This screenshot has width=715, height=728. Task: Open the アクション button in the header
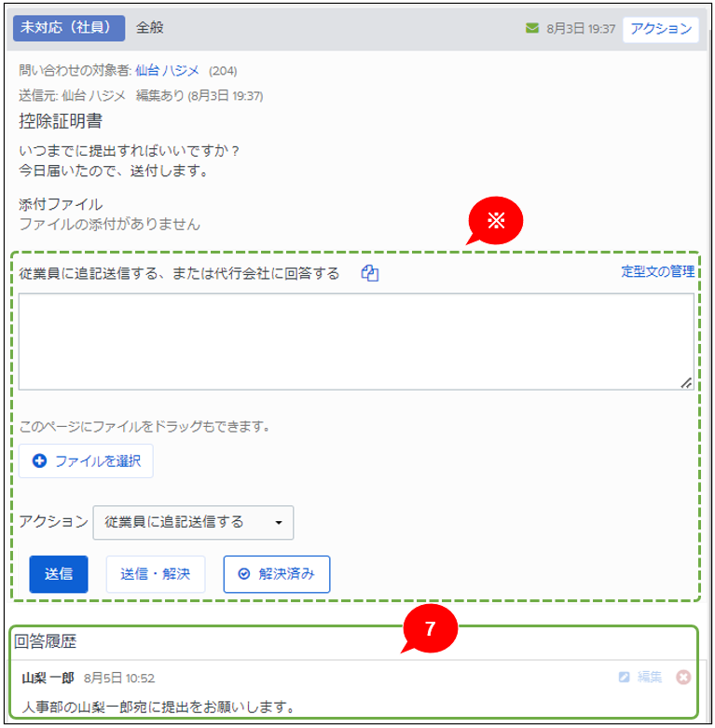(661, 29)
